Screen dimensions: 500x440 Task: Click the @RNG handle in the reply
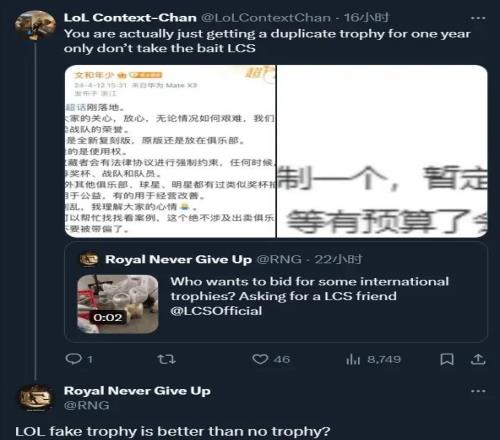click(86, 405)
